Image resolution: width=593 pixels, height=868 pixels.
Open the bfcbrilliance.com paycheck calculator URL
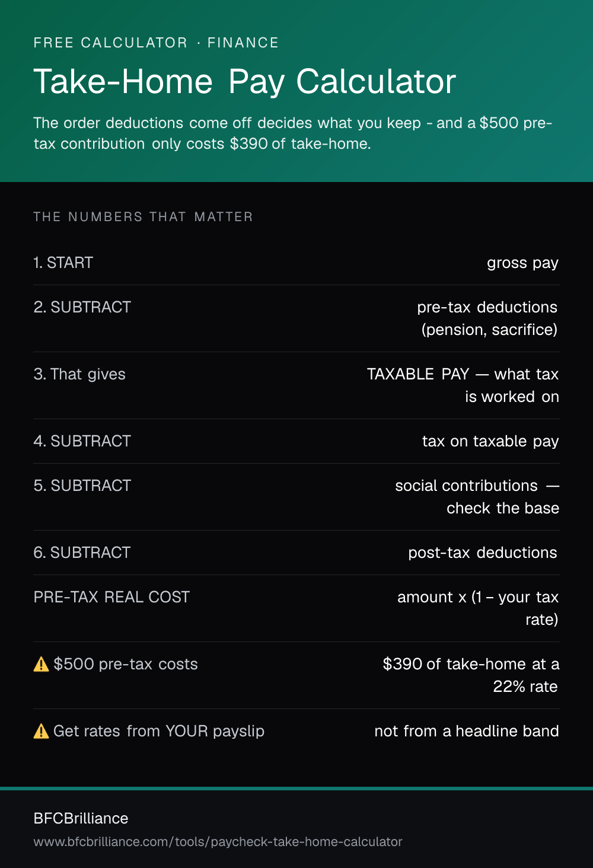[218, 842]
